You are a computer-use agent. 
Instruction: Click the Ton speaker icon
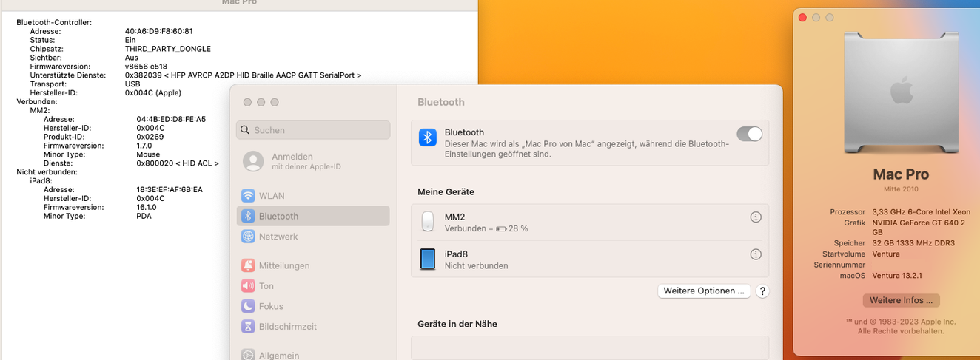248,285
